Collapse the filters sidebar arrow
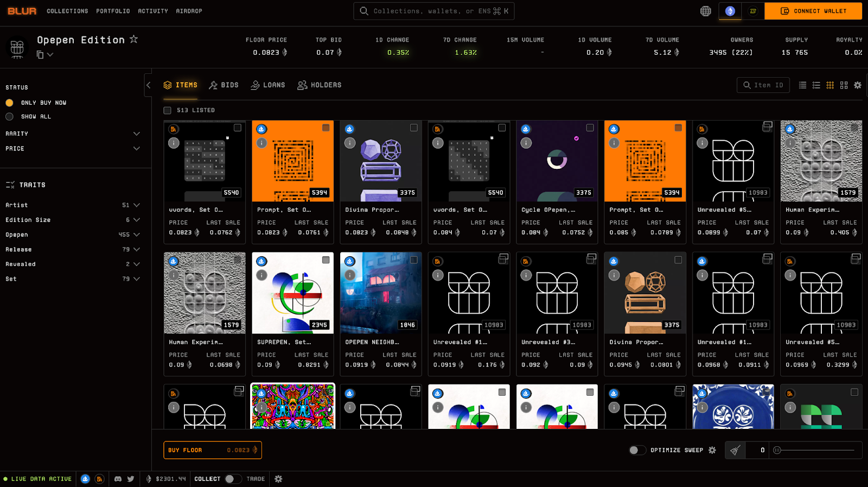Image resolution: width=868 pixels, height=487 pixels. tap(148, 85)
